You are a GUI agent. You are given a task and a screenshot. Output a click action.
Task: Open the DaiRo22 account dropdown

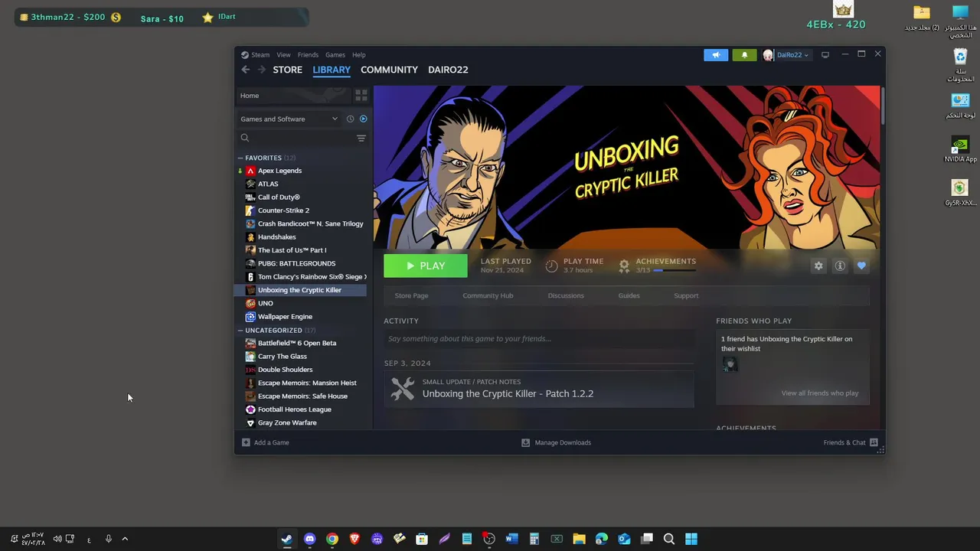[793, 55]
